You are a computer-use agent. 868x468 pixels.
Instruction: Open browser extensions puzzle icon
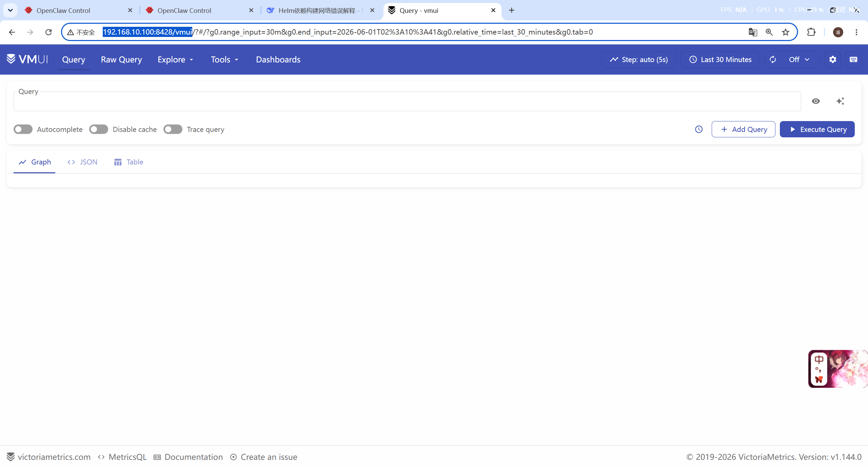pyautogui.click(x=811, y=32)
